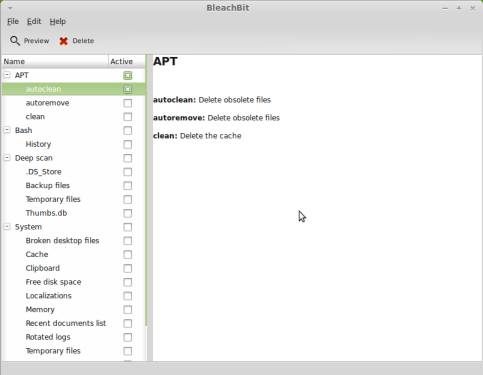Viewport: 483px width, 375px height.
Task: Collapse the System tree group
Action: pos(7,227)
